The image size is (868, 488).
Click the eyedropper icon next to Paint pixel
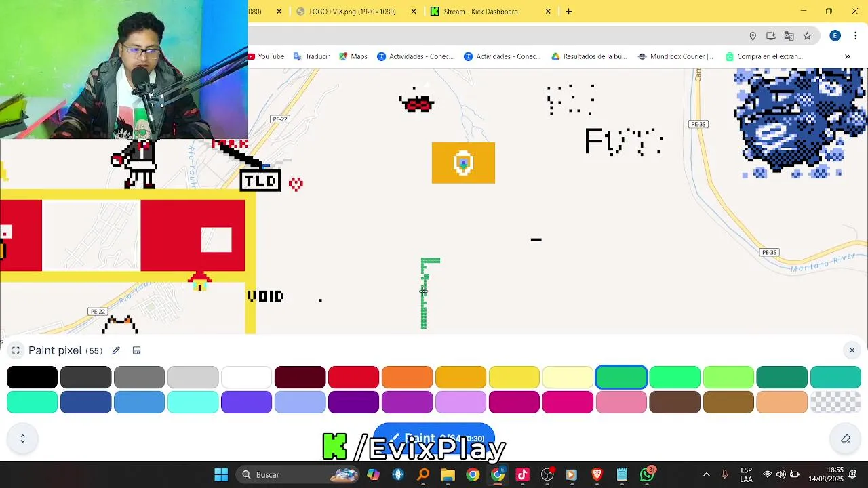pos(116,350)
